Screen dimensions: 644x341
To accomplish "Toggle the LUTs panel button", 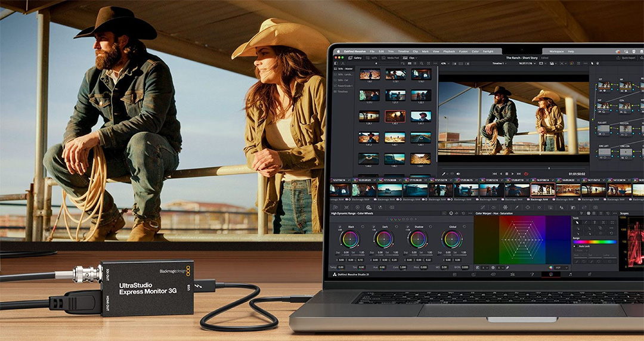I will 372,58.
